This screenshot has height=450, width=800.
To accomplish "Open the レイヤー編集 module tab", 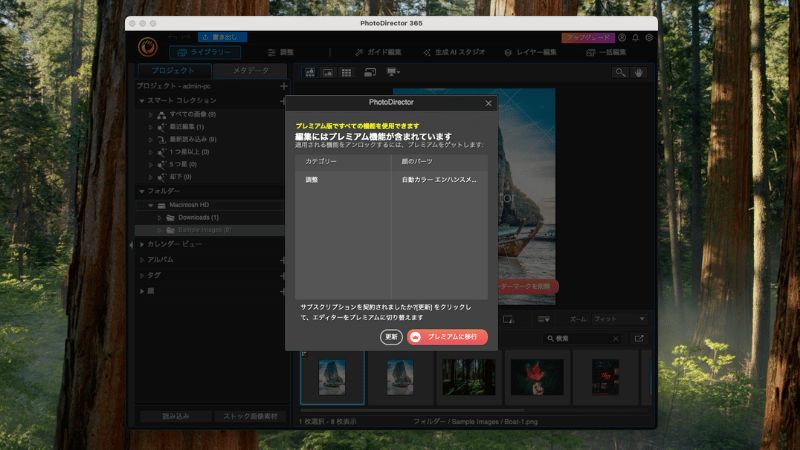I will [x=530, y=52].
